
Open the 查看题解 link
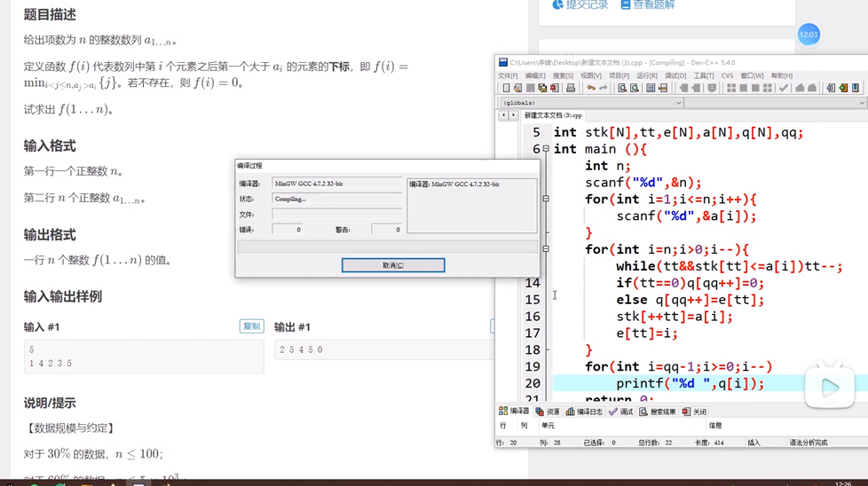point(648,5)
